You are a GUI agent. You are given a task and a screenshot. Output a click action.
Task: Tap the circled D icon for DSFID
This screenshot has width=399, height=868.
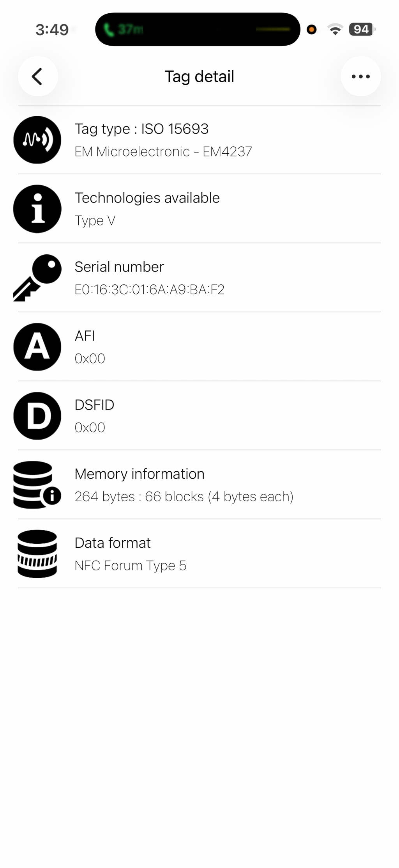coord(37,416)
